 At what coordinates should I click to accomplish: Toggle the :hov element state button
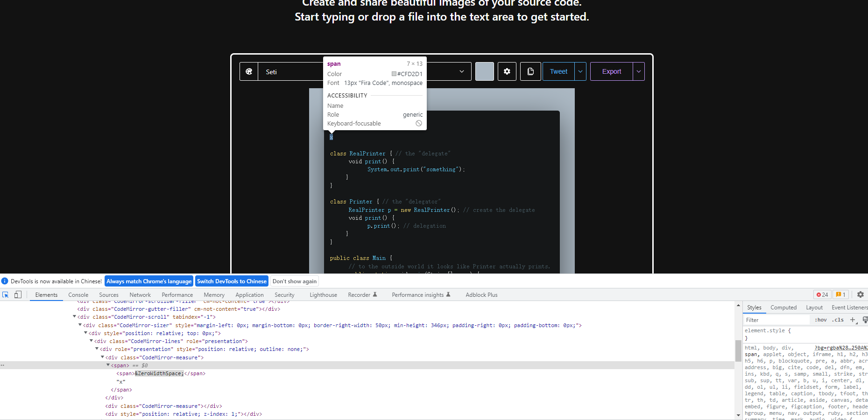click(820, 320)
